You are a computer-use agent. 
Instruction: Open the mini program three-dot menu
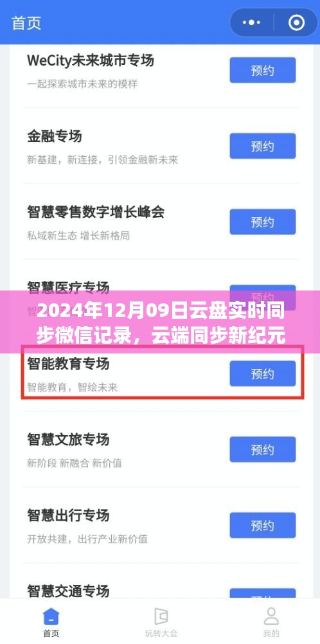251,22
